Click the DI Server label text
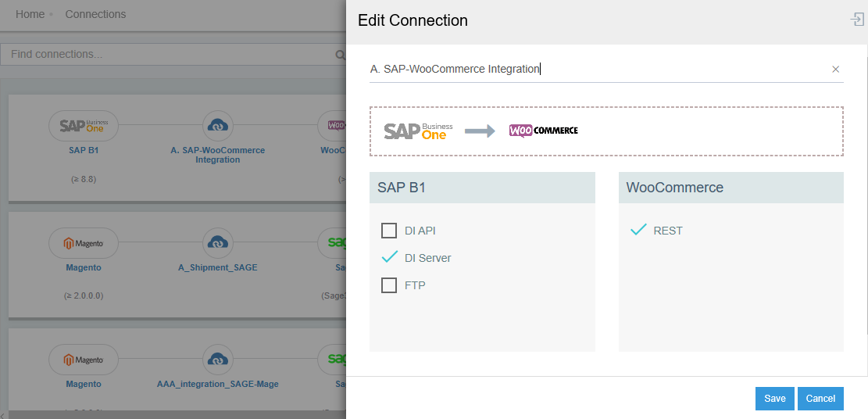The height and width of the screenshot is (419, 868). coord(428,258)
